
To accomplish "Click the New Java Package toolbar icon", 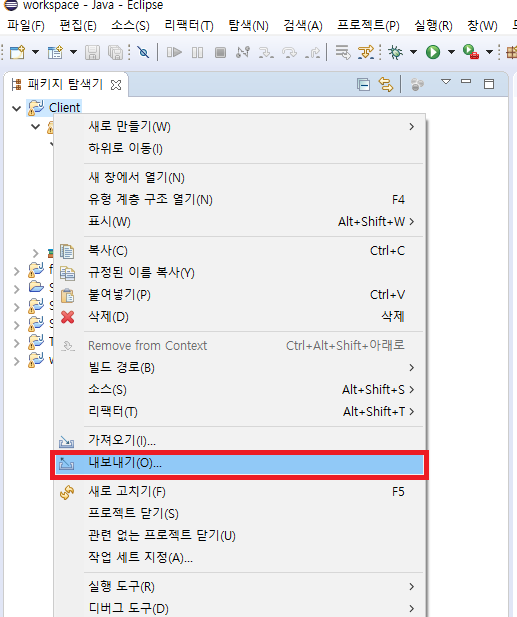I will coord(511,52).
